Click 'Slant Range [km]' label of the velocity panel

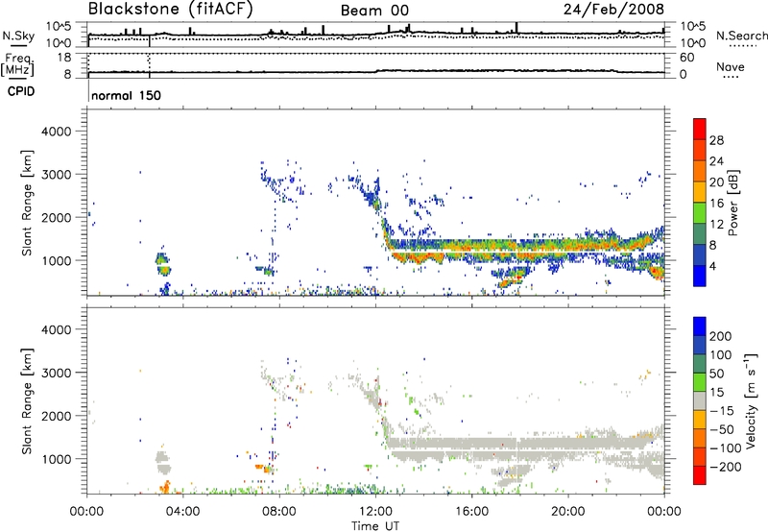[27, 401]
